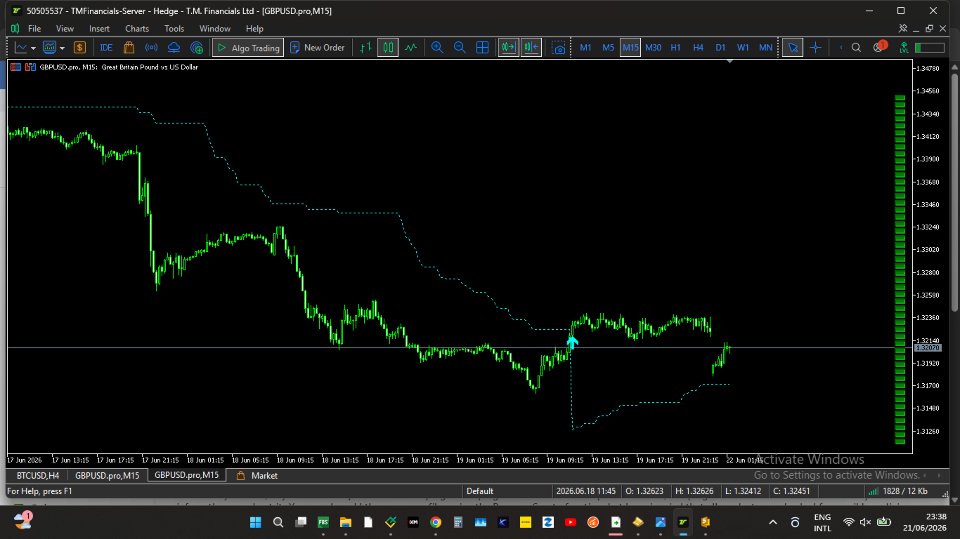Screen dimensions: 960x539
Task: Open the VPS cloud hosting icon
Action: point(174,47)
